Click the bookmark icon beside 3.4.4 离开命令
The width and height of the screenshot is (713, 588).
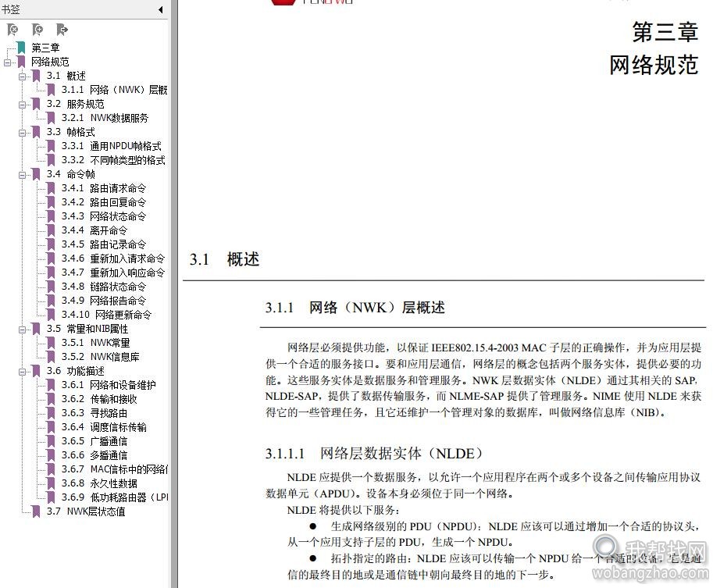point(52,230)
